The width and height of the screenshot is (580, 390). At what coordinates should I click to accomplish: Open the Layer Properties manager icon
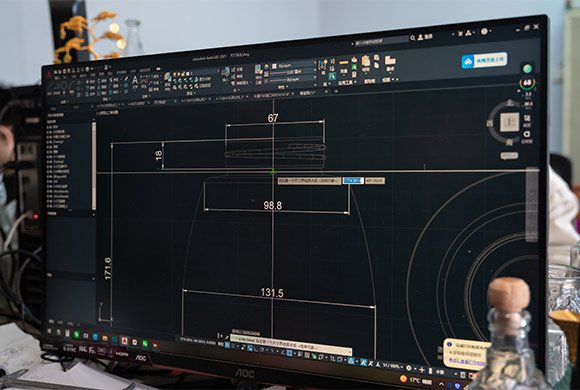pos(167,76)
